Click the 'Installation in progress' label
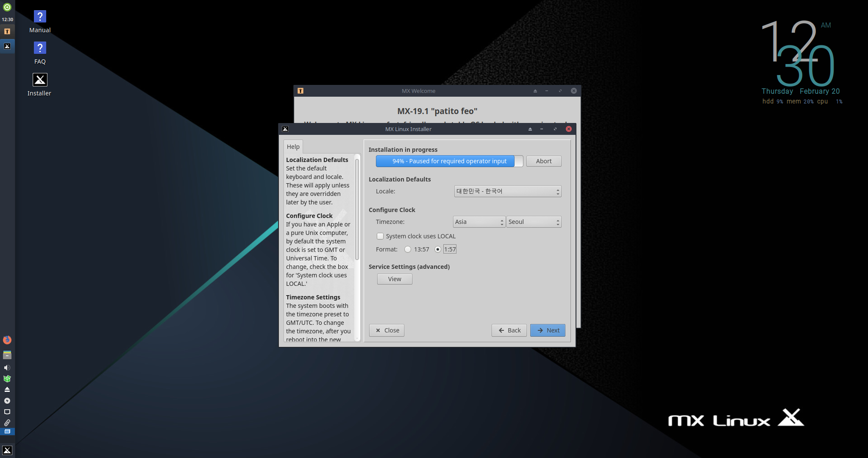 (x=403, y=150)
